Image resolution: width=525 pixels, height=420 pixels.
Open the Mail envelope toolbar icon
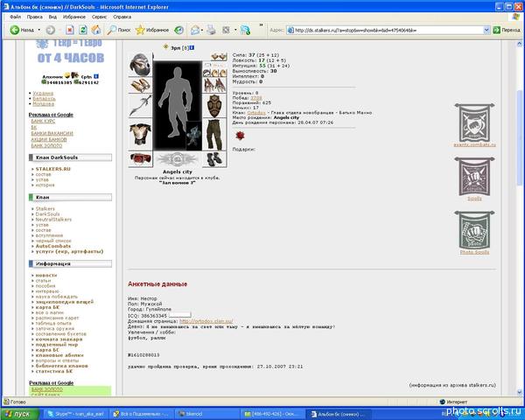[195, 30]
